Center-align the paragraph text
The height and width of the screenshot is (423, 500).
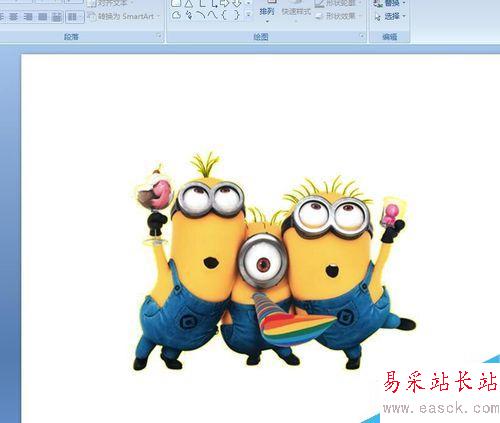[14, 17]
